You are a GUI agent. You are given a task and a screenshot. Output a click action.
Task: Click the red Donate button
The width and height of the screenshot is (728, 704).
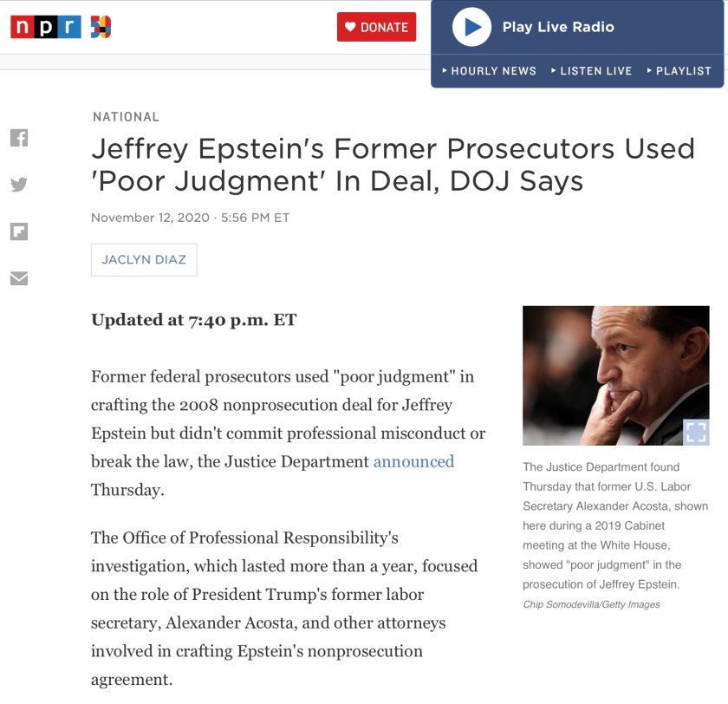pos(376,27)
